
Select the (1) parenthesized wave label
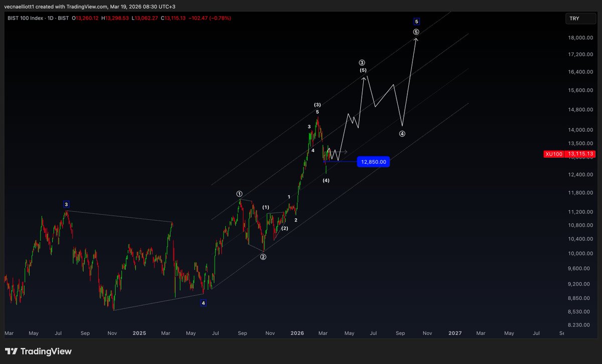click(x=266, y=207)
